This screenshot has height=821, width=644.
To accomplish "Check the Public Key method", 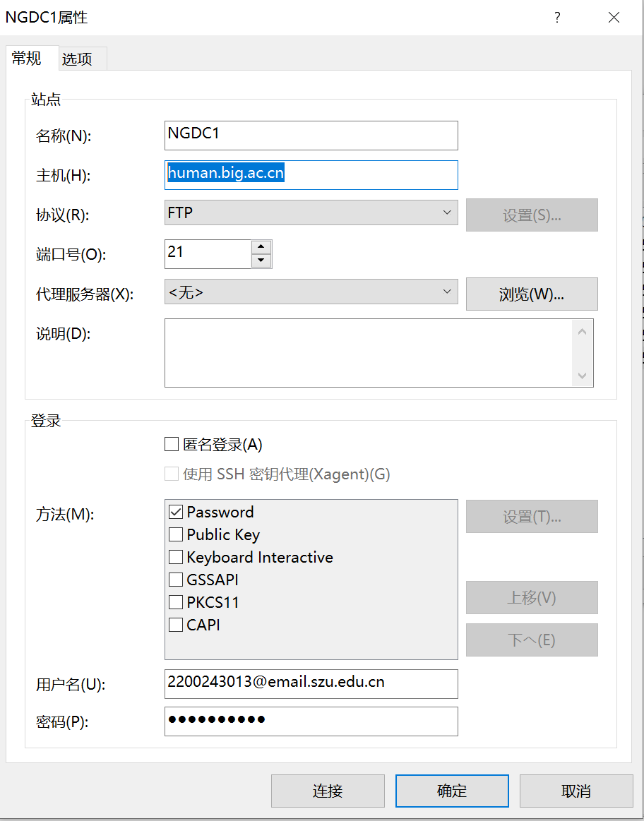I will tap(176, 534).
